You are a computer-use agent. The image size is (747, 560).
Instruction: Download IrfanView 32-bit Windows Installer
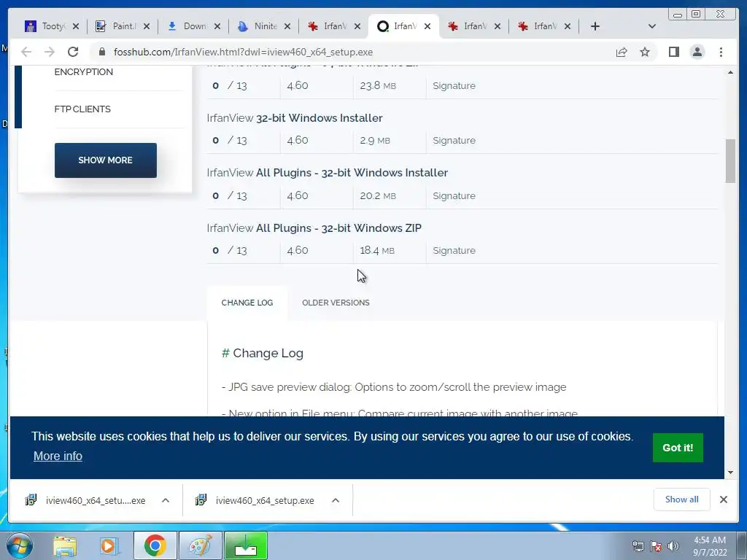point(295,118)
